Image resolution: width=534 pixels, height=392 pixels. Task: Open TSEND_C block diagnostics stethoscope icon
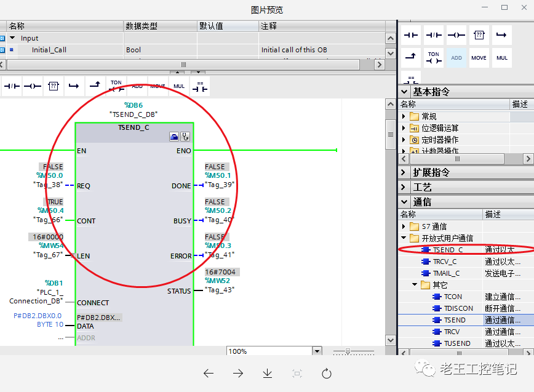(185, 137)
